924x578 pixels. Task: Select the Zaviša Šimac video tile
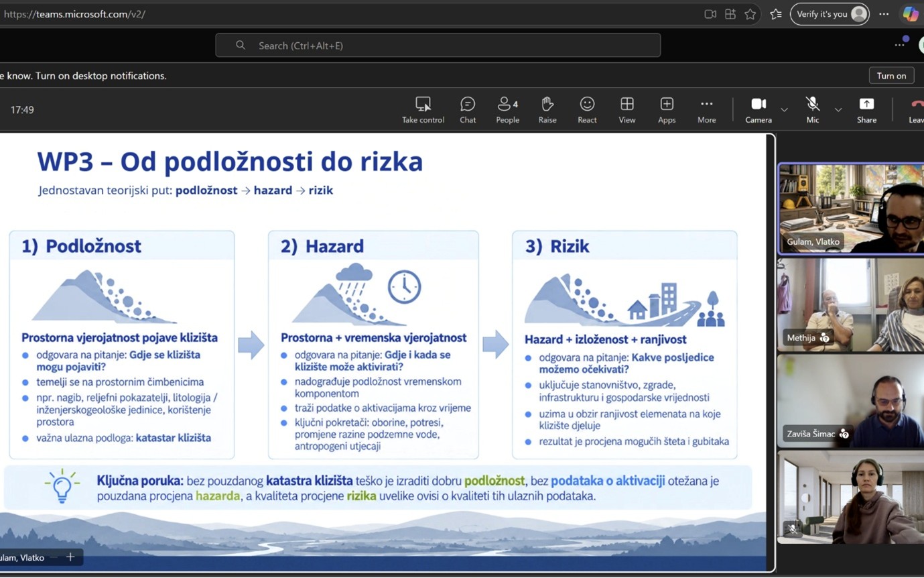point(850,400)
